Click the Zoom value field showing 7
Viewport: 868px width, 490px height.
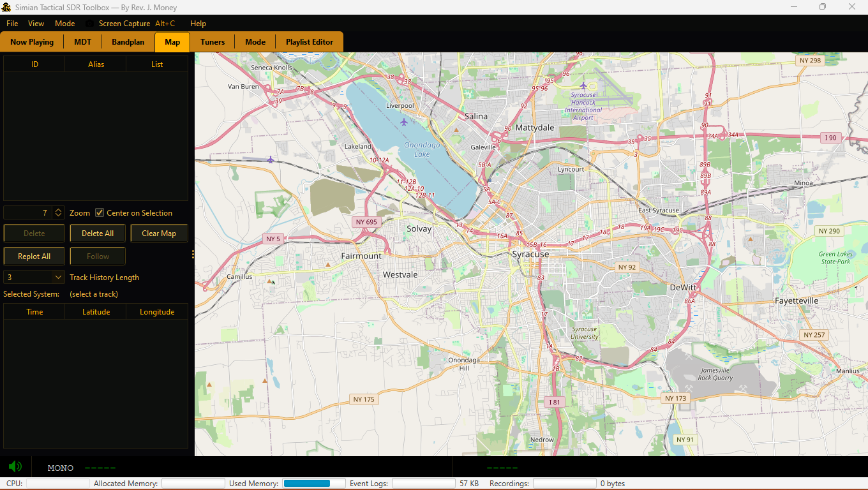tap(28, 212)
